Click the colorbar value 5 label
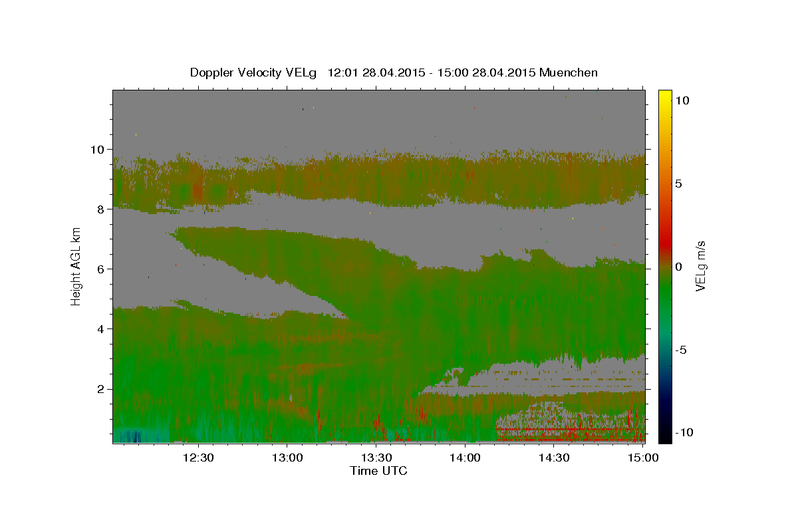This screenshot has height=532, width=798. [678, 184]
